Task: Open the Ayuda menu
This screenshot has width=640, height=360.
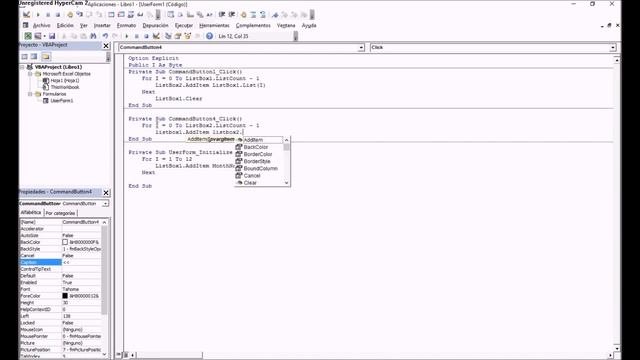Action: 309,25
